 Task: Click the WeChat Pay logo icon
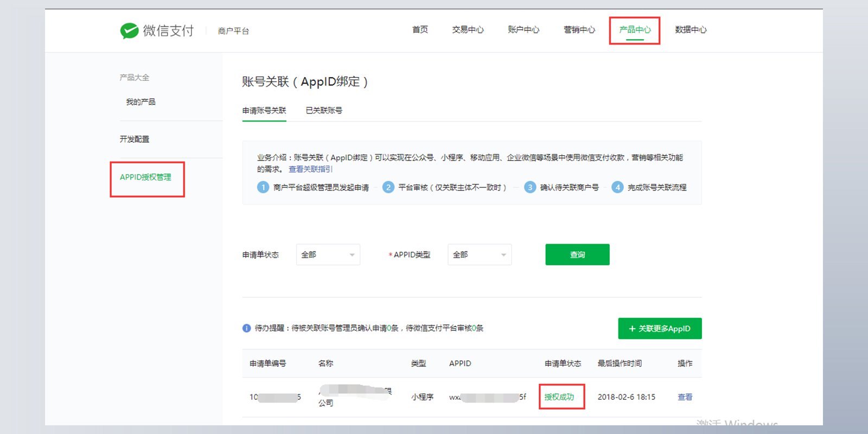(x=129, y=31)
